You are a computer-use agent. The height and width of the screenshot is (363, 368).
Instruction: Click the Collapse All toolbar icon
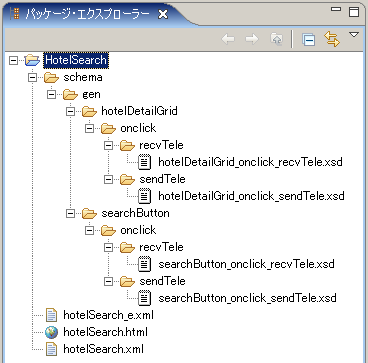click(308, 40)
